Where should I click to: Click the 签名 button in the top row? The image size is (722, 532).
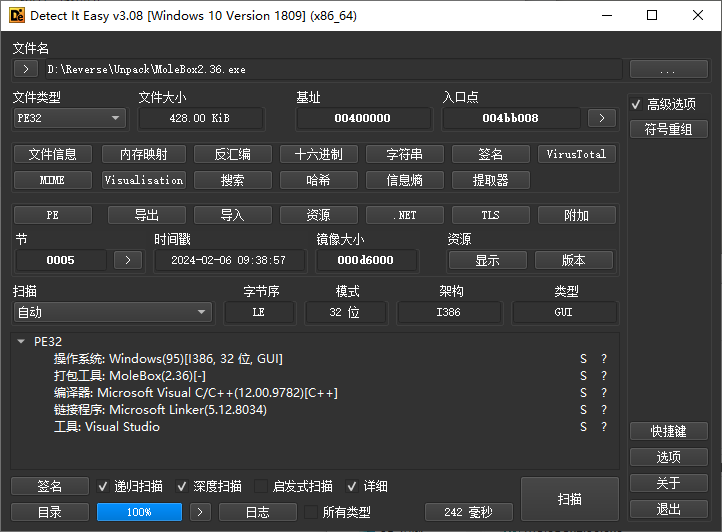tap(491, 154)
